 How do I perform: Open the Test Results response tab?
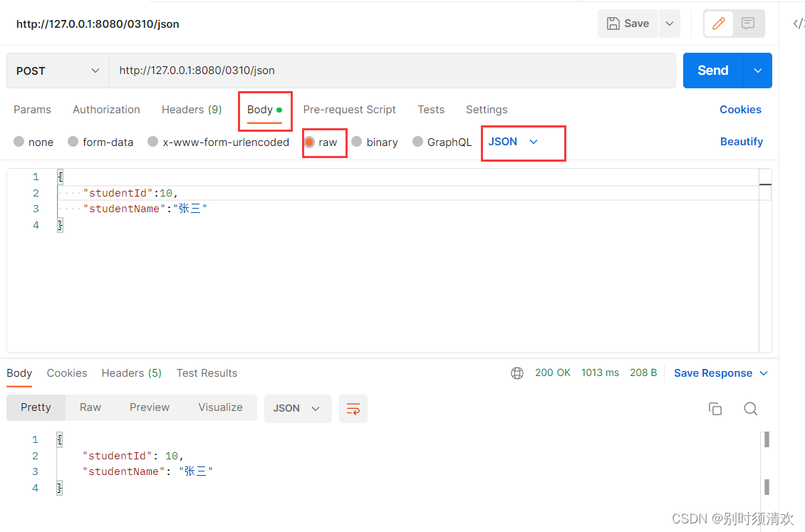point(207,372)
